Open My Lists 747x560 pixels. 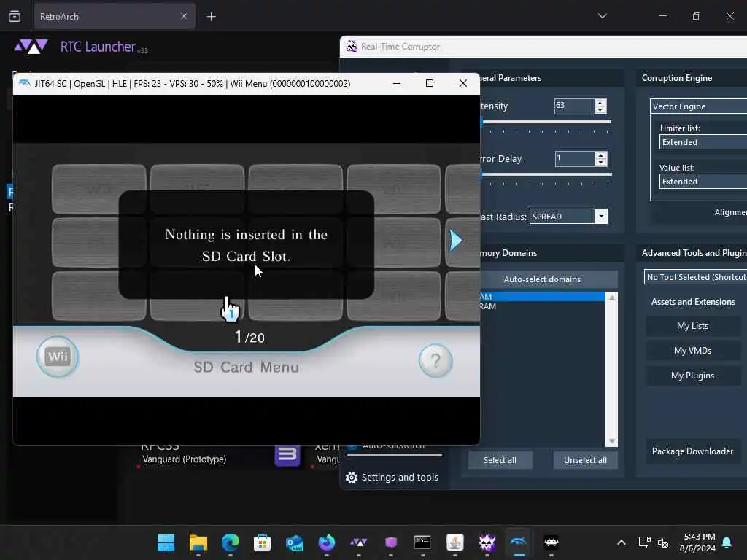tap(693, 326)
